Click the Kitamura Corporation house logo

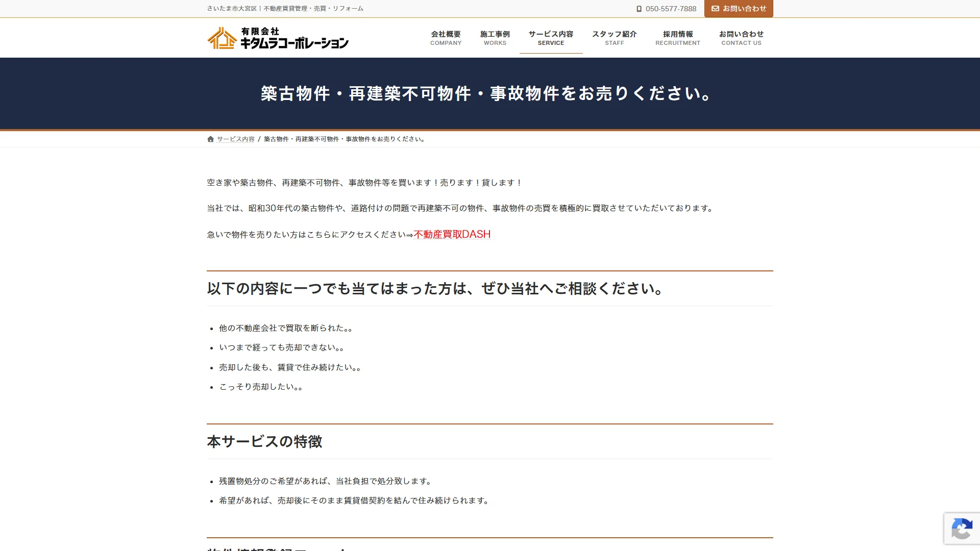pyautogui.click(x=222, y=38)
